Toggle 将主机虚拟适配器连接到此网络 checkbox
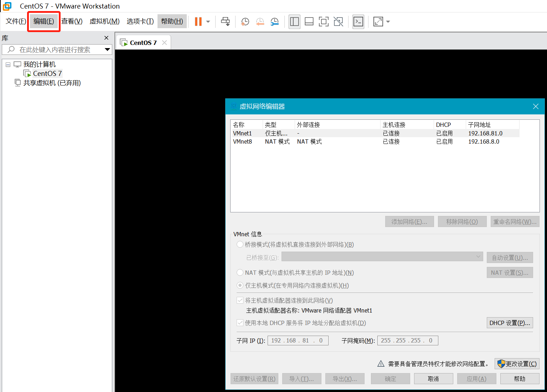Viewport: 547px width, 392px height. pos(240,300)
